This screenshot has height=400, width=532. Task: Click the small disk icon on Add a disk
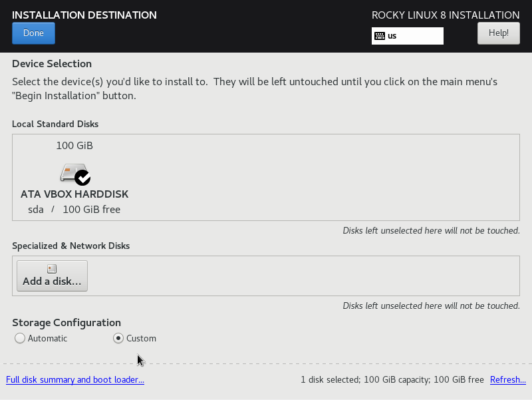pyautogui.click(x=52, y=269)
